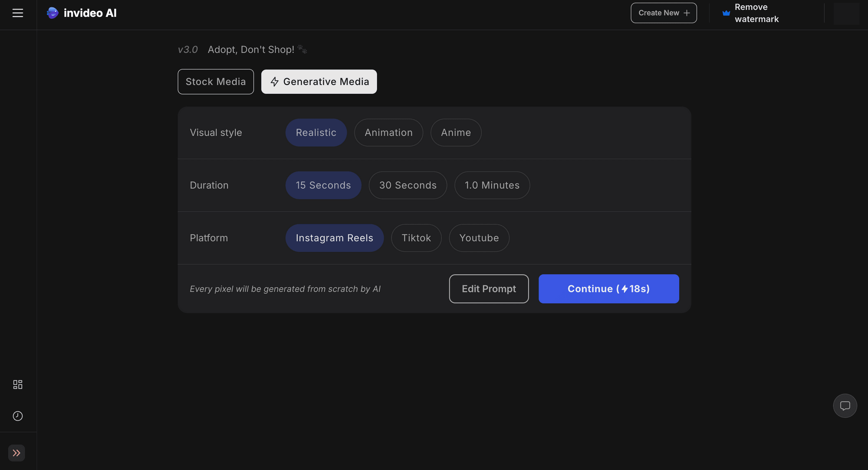Screen dimensions: 868x470
Task: Select YouTube platform option
Action: 479,237
